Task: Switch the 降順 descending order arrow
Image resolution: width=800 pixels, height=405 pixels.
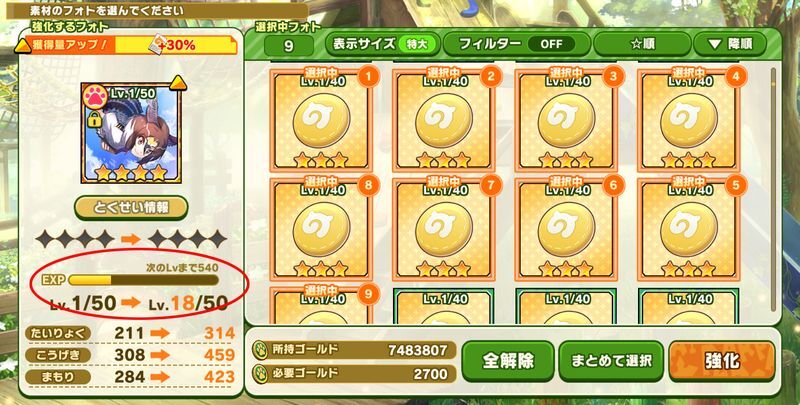Action: [x=730, y=44]
